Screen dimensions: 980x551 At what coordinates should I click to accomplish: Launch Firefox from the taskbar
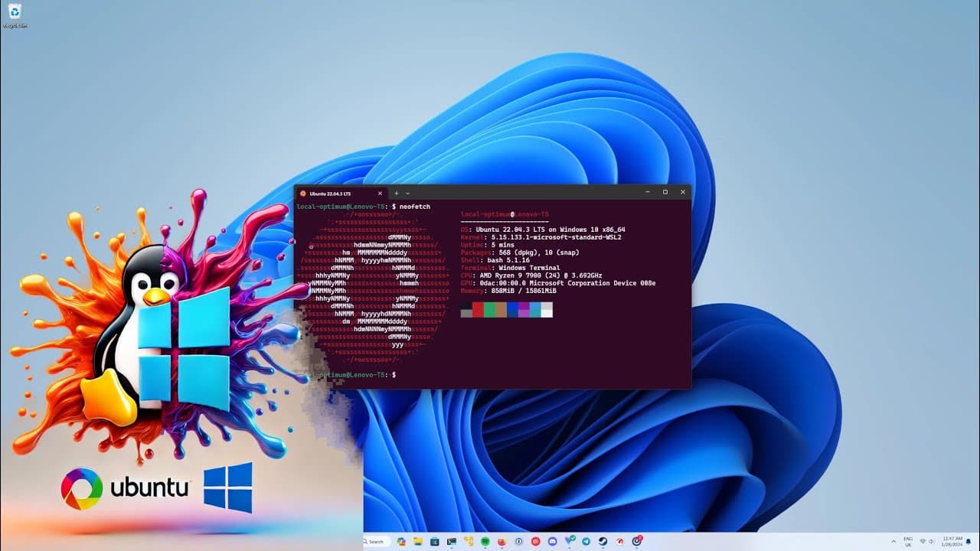pyautogui.click(x=501, y=541)
